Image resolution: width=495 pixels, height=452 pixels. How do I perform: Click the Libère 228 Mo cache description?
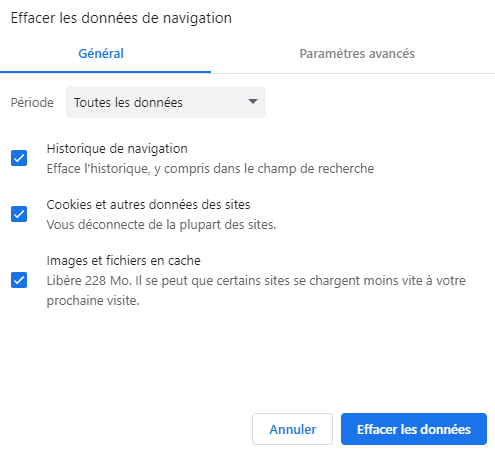click(256, 290)
